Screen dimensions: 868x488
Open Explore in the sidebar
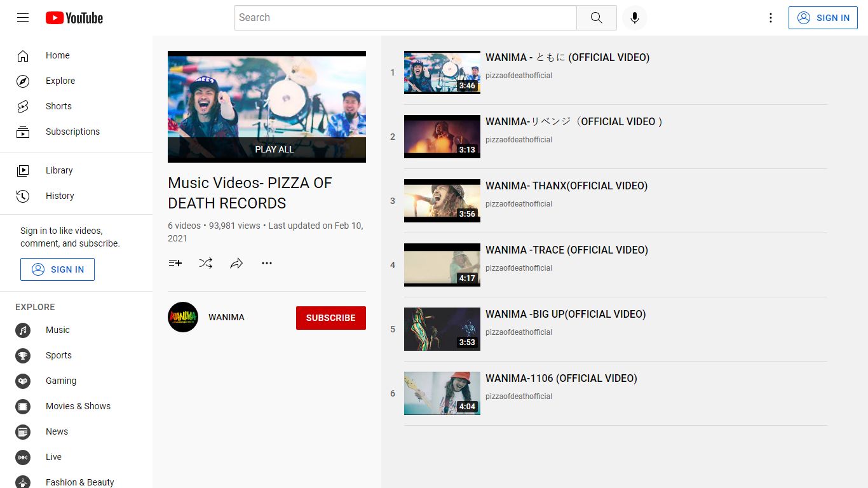(x=76, y=81)
